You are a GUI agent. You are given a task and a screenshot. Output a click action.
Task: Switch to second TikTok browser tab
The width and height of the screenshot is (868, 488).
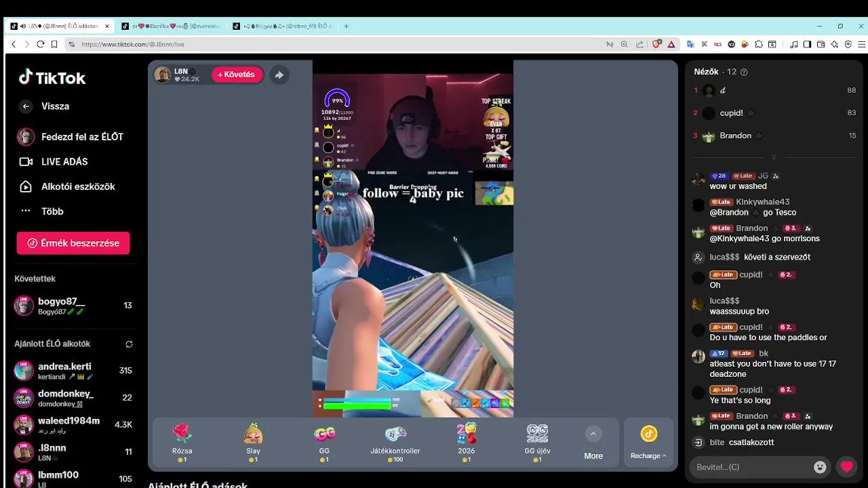click(170, 26)
